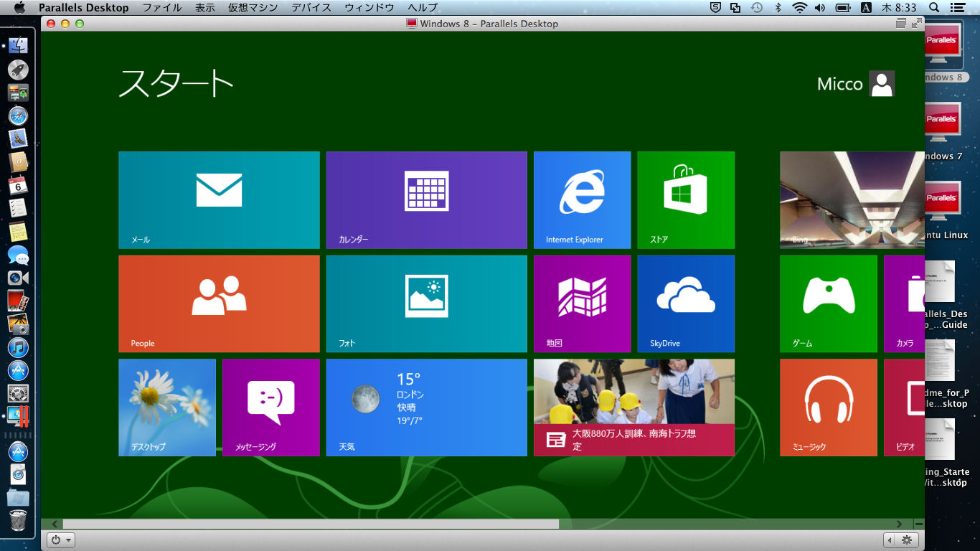Open the Apple menu
Screen dimensions: 980x551
click(19, 7)
